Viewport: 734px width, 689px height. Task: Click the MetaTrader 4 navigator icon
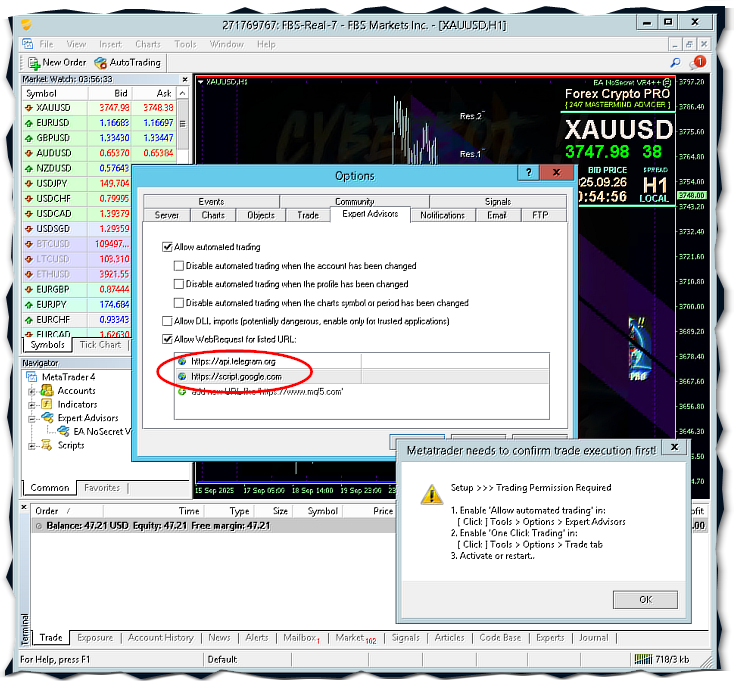32,377
